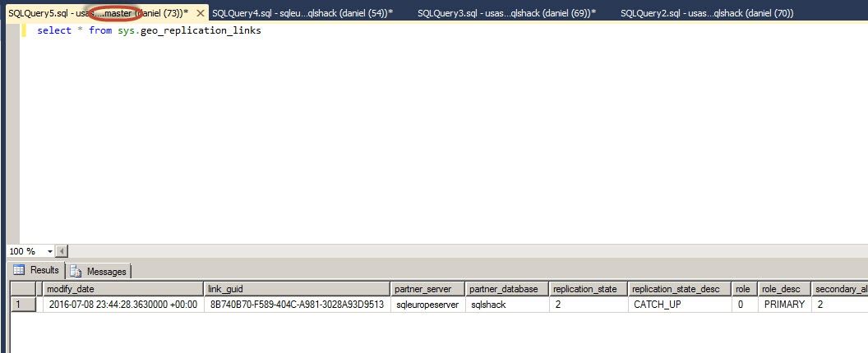The width and height of the screenshot is (868, 353).
Task: Open the Results tab
Action: (36, 271)
